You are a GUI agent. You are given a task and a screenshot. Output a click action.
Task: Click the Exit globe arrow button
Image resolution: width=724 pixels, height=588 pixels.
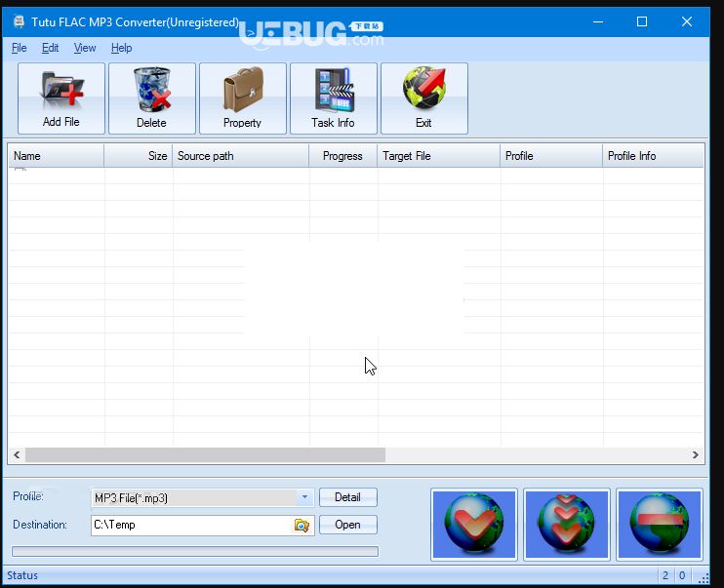tap(424, 98)
